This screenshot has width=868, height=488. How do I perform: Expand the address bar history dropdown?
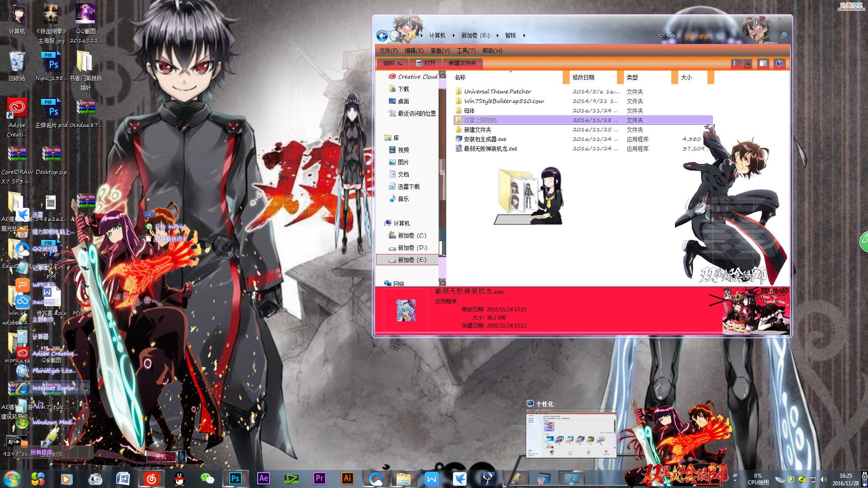(661, 36)
